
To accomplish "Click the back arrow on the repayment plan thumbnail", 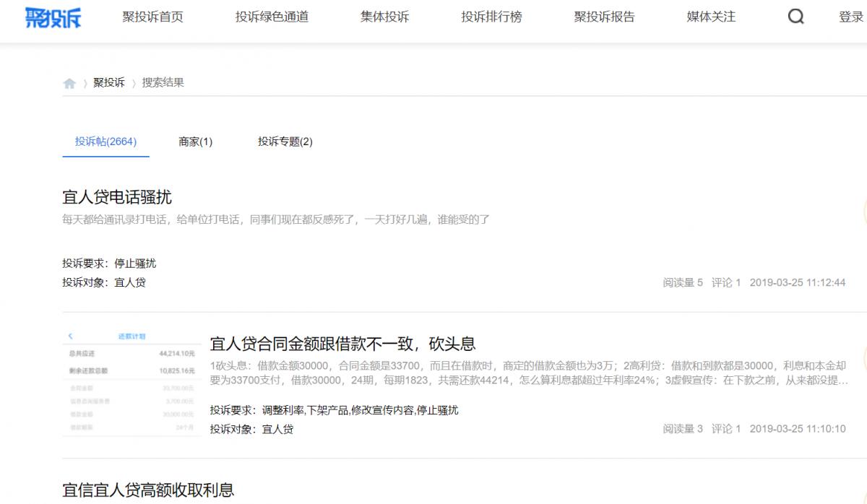I will 72,336.
